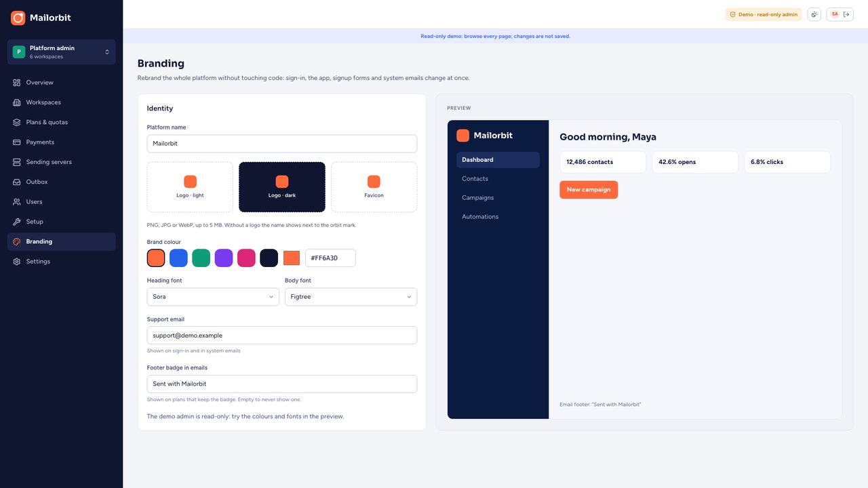Image resolution: width=868 pixels, height=488 pixels.
Task: Click the Users people icon
Action: (17, 202)
